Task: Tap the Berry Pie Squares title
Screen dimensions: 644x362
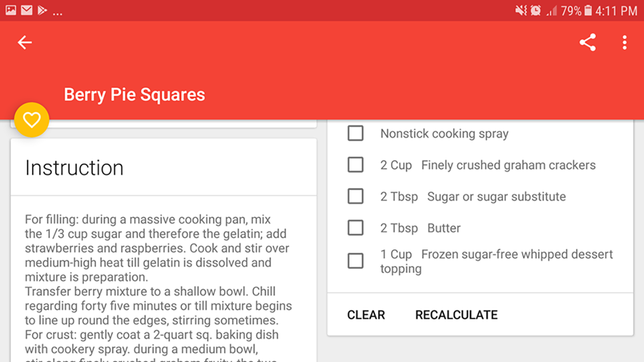Action: click(134, 95)
